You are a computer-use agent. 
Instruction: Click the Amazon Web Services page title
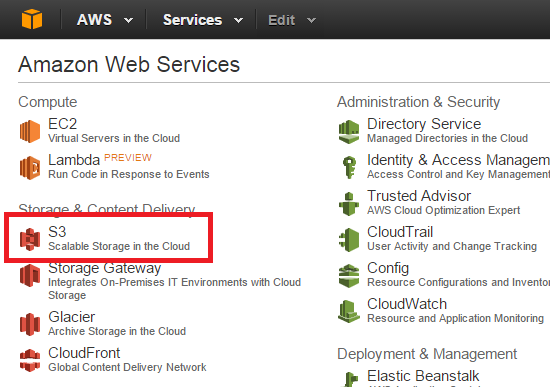click(129, 65)
